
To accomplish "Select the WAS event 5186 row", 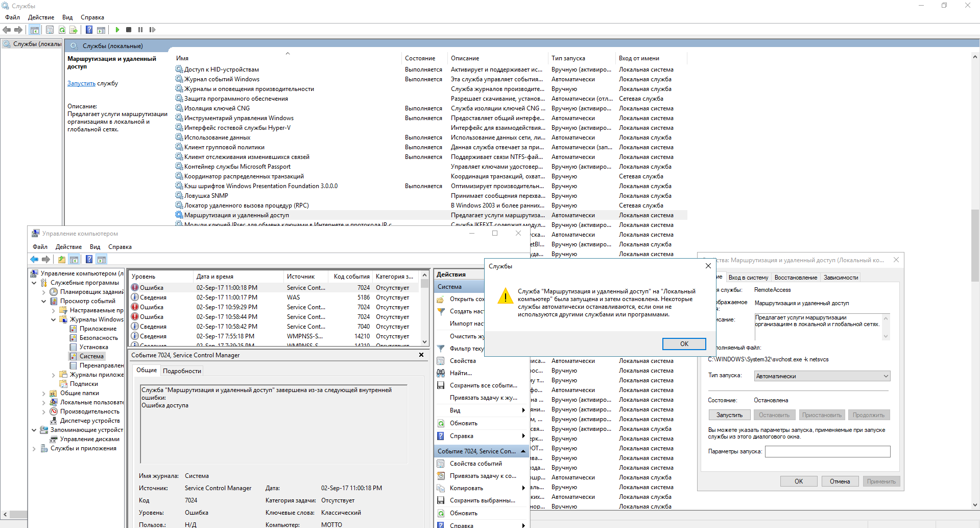I will (275, 297).
